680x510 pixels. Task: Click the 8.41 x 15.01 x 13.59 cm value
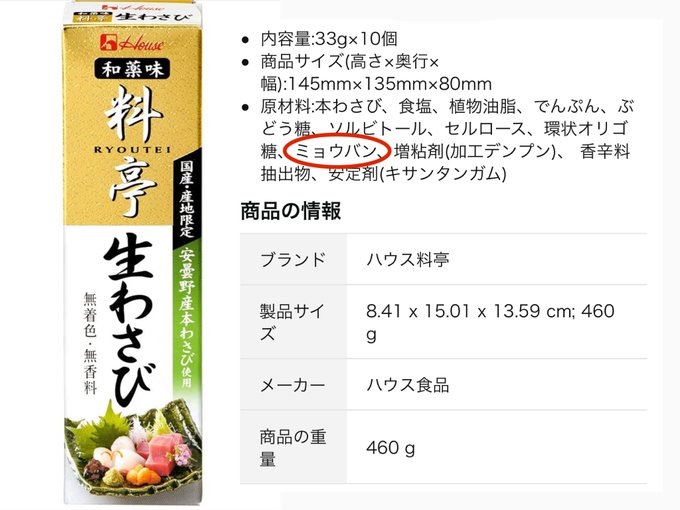[x=490, y=322]
